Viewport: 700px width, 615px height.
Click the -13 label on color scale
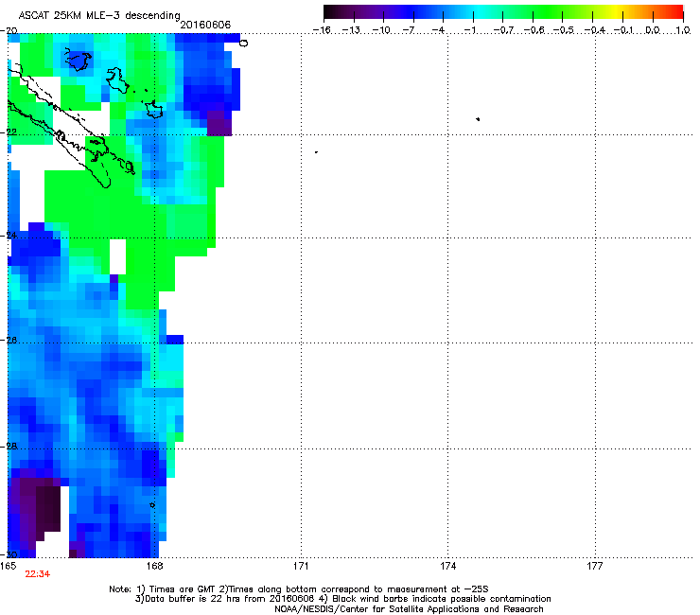[x=351, y=30]
